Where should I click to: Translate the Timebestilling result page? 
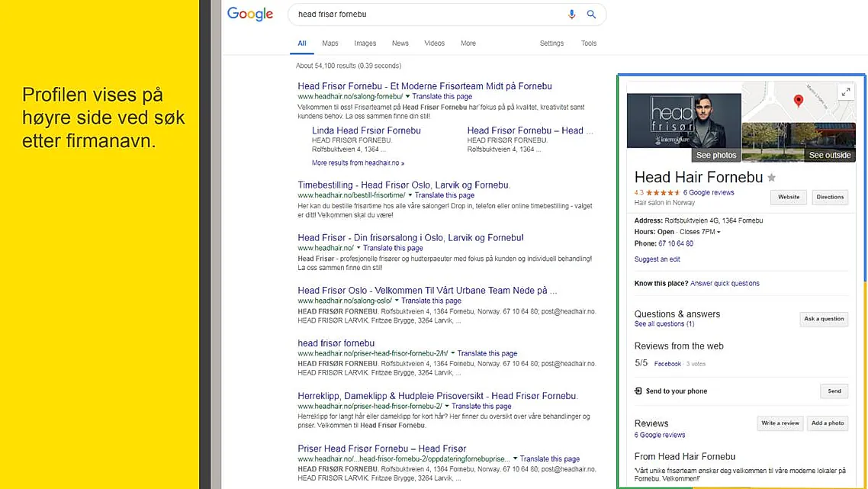[445, 195]
